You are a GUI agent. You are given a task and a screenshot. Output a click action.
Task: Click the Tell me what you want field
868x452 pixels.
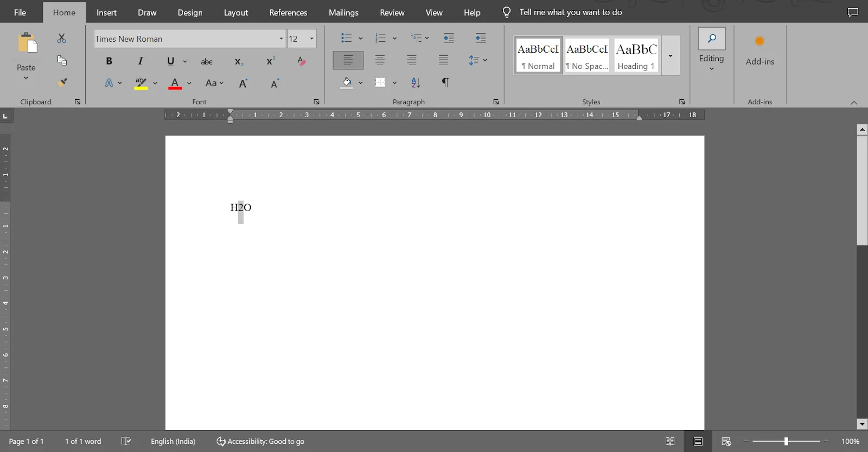coord(570,12)
